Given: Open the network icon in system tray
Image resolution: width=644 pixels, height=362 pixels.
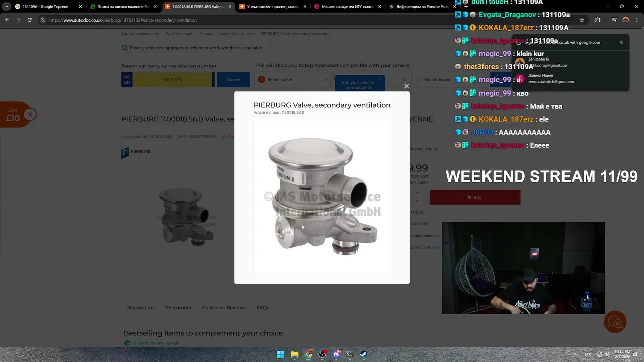Looking at the screenshot, I should click(x=599, y=354).
